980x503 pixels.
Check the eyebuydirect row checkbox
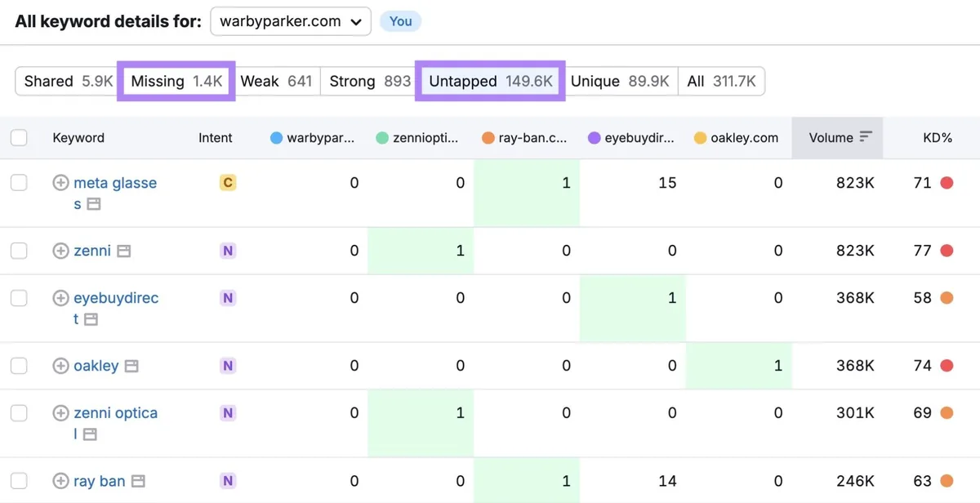(19, 298)
